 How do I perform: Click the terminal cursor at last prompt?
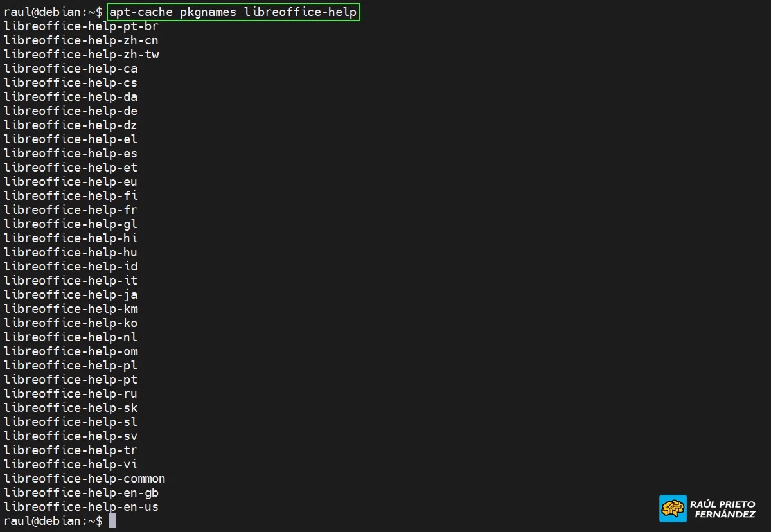[x=112, y=521]
